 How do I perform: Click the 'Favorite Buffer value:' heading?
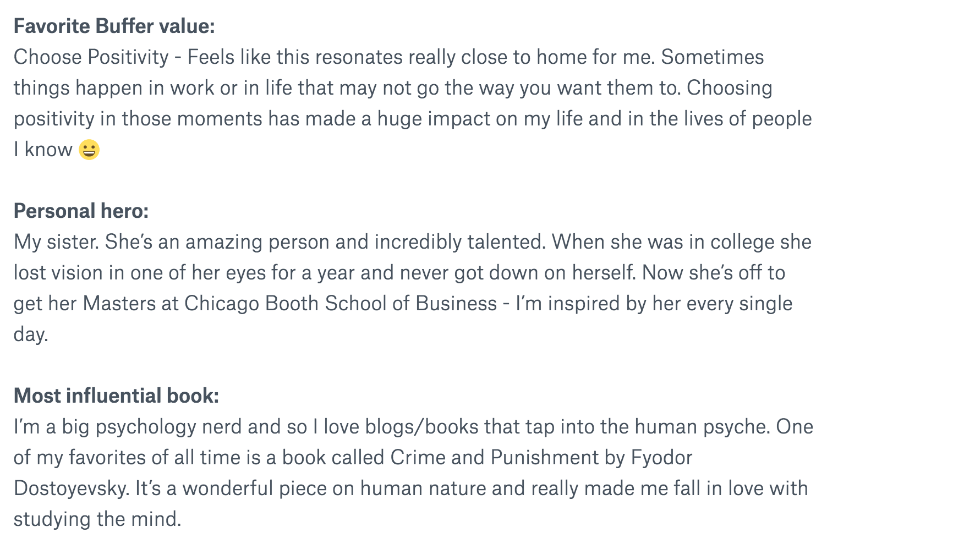[114, 26]
